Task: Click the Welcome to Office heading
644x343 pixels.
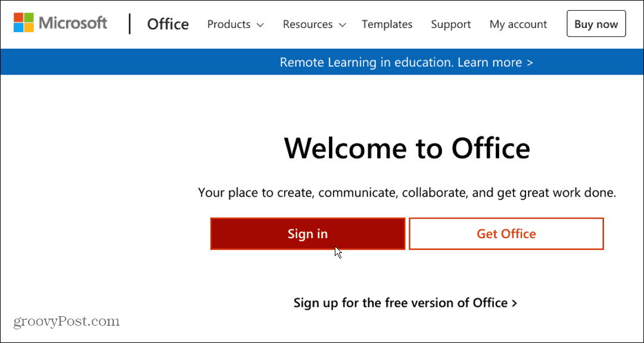Action: 407,148
